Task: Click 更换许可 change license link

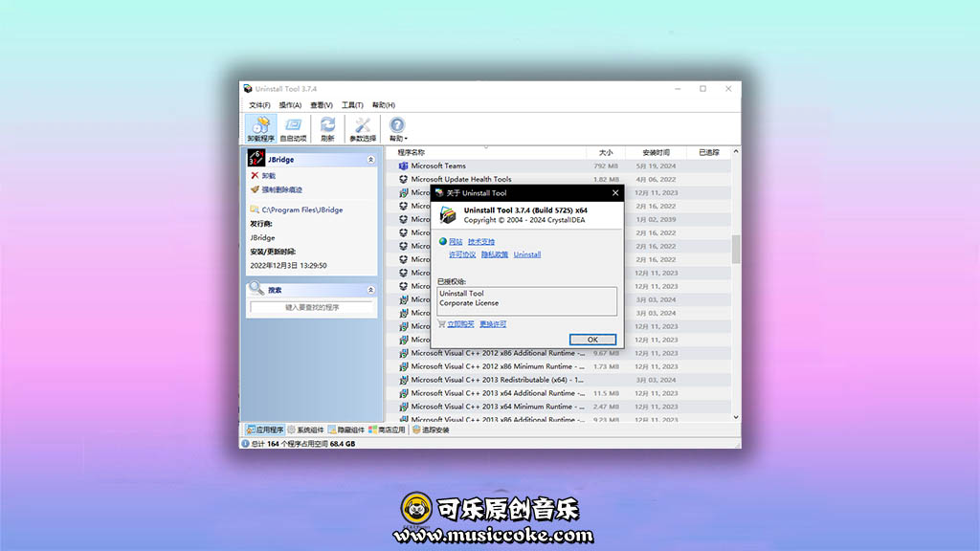Action: (x=493, y=324)
